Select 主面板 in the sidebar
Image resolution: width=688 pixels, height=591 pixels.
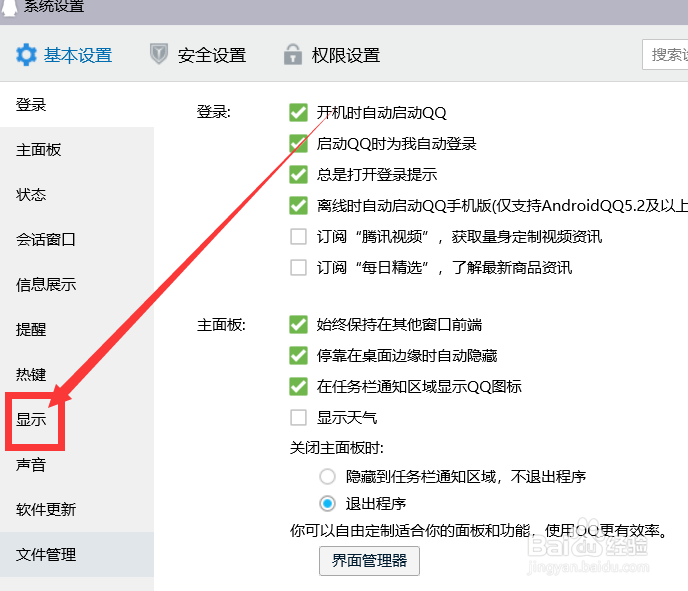[77, 150]
